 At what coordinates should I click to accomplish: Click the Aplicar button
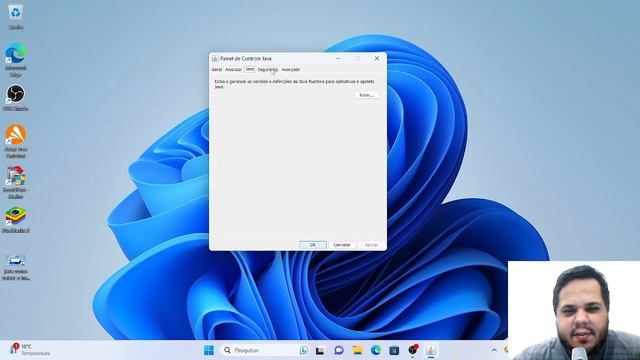[371, 245]
